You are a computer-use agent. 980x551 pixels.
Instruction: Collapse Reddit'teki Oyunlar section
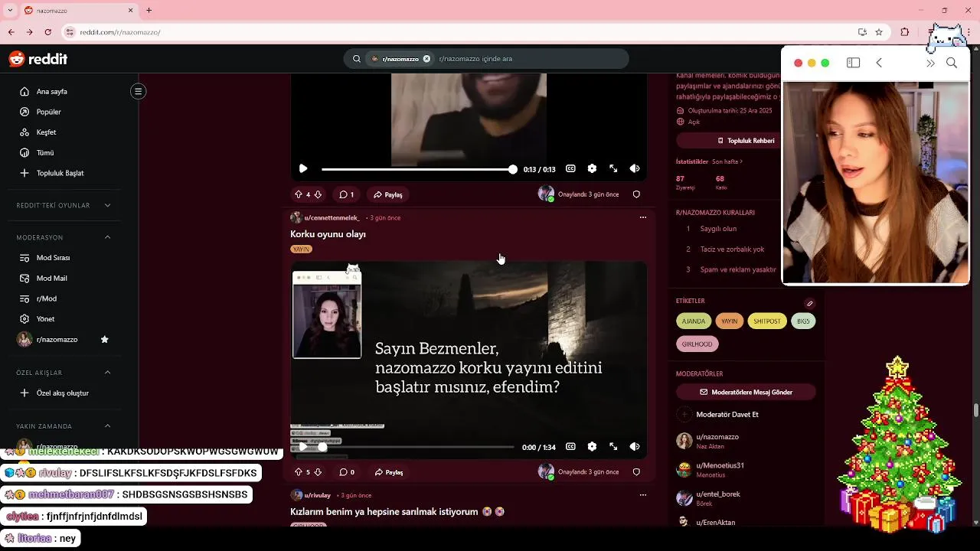(107, 205)
